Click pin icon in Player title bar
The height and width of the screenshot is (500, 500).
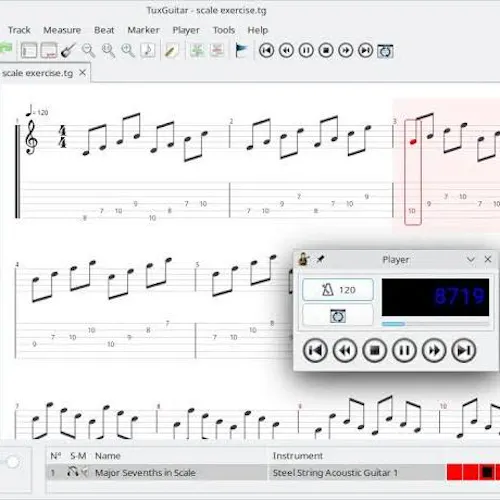(320, 259)
